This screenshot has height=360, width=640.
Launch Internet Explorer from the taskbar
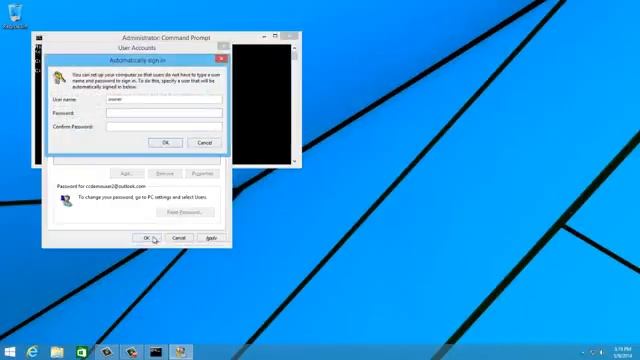32,352
